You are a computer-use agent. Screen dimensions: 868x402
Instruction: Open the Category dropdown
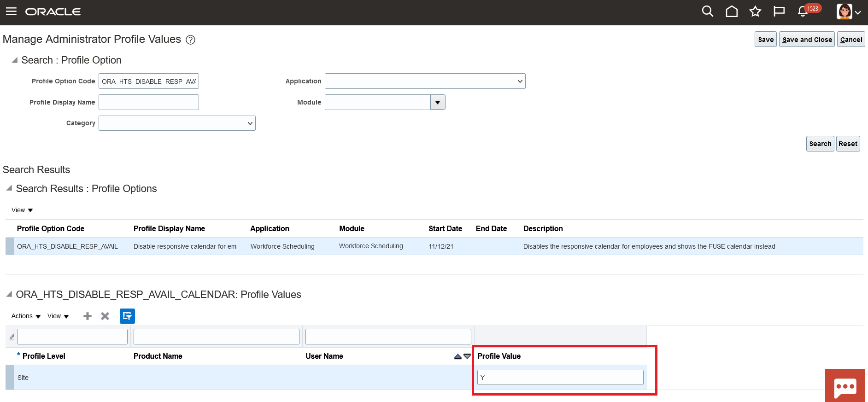(x=177, y=123)
